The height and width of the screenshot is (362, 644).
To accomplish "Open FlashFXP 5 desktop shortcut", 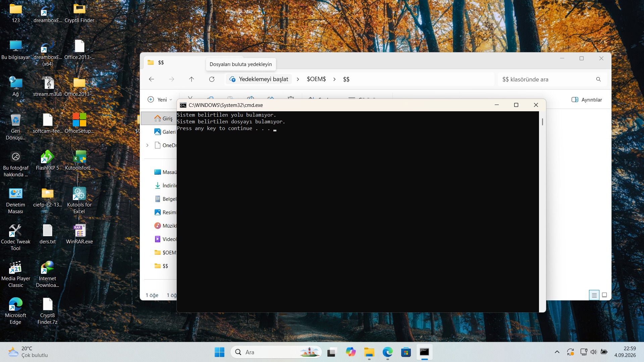I will tap(47, 160).
